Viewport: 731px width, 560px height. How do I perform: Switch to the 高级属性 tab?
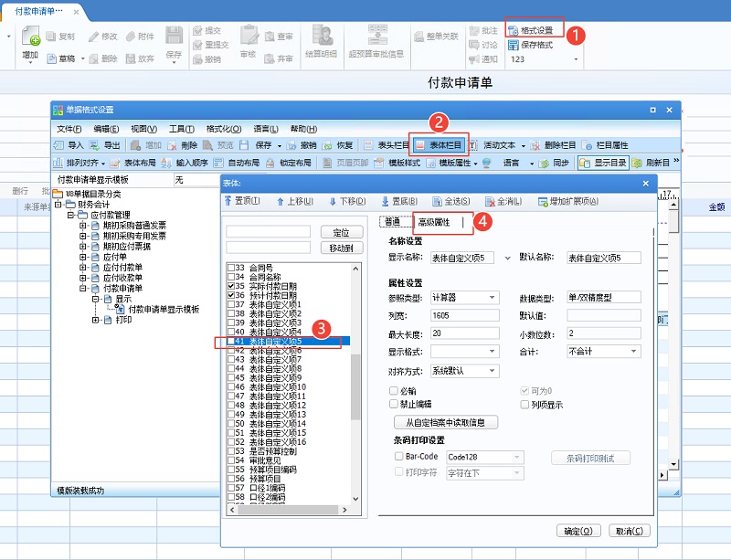click(x=434, y=222)
